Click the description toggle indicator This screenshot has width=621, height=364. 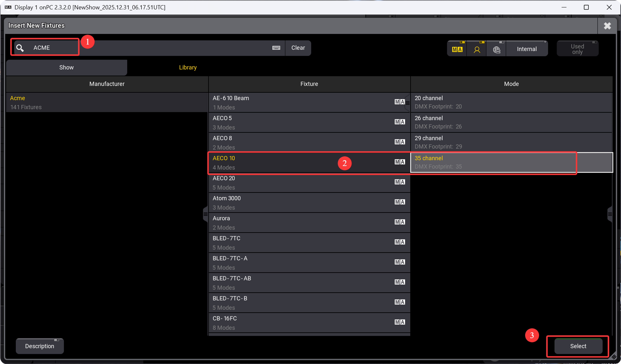(x=56, y=340)
